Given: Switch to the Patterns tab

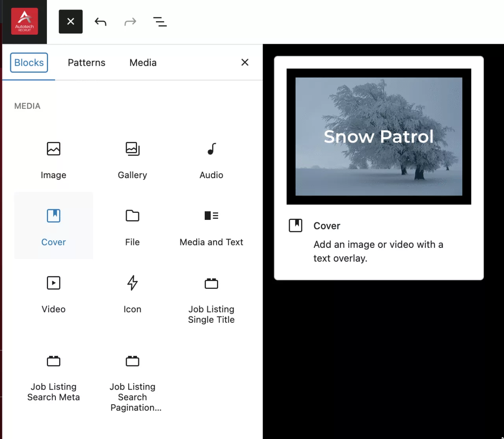Looking at the screenshot, I should pyautogui.click(x=87, y=63).
